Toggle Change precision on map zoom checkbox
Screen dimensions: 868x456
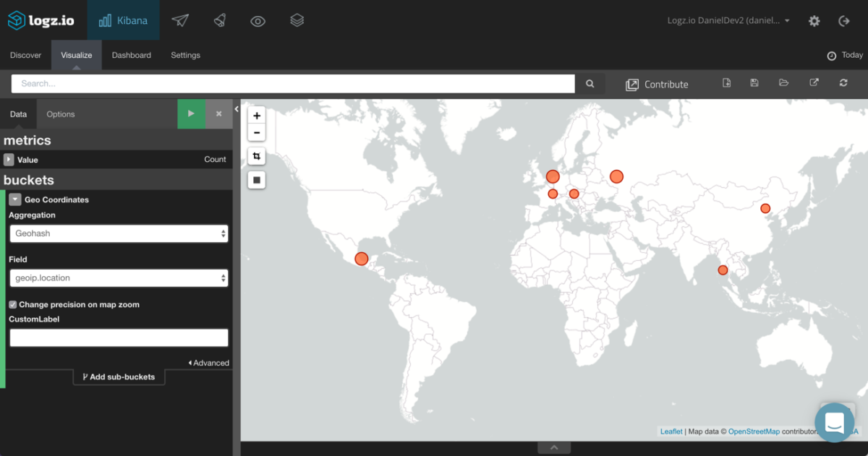pyautogui.click(x=13, y=305)
